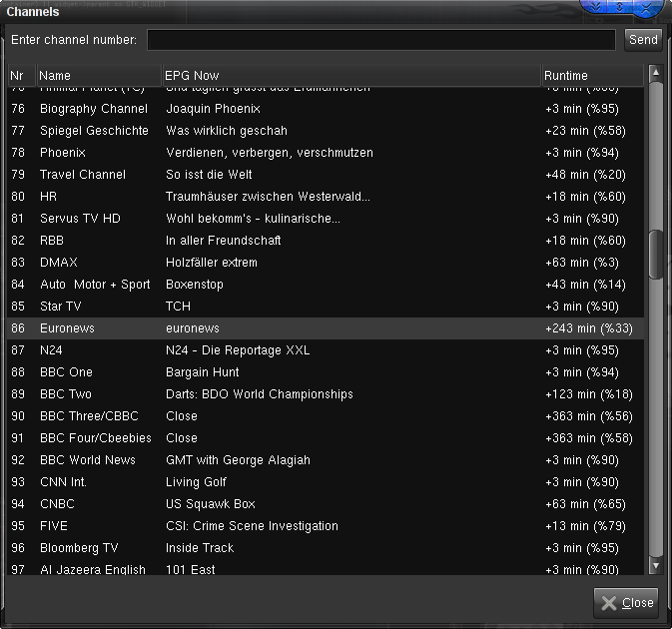
Task: Click runtime '+48 min (%20)' for Travel Channel
Action: point(586,175)
